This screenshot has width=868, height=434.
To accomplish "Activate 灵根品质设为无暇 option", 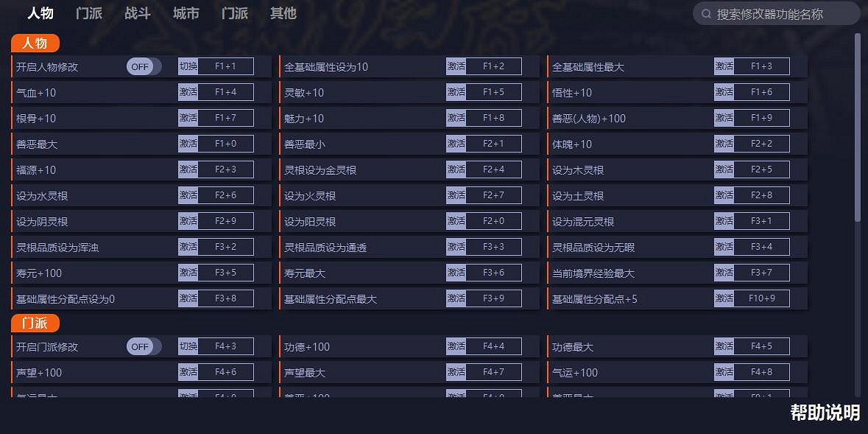I will click(x=724, y=246).
